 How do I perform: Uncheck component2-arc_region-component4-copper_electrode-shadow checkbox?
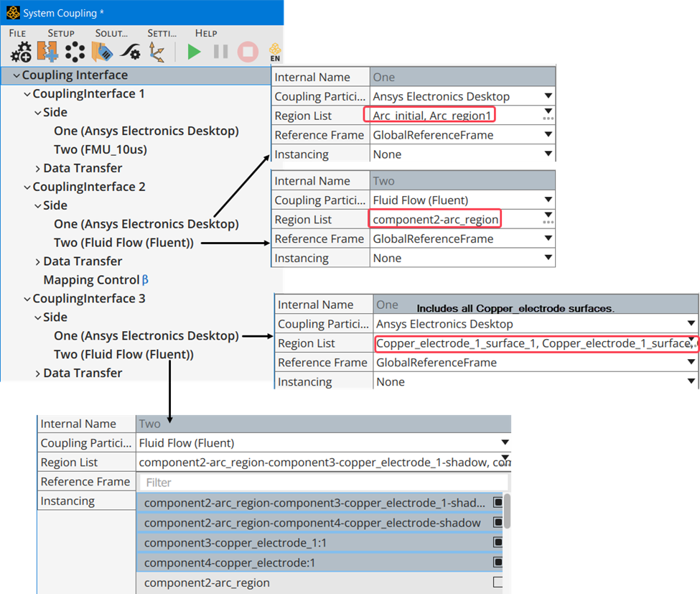(497, 523)
